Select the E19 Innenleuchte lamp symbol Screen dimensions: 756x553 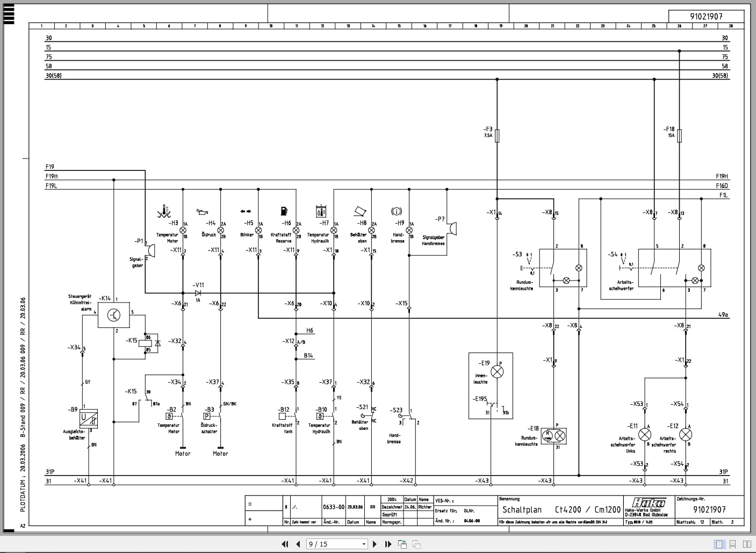498,371
